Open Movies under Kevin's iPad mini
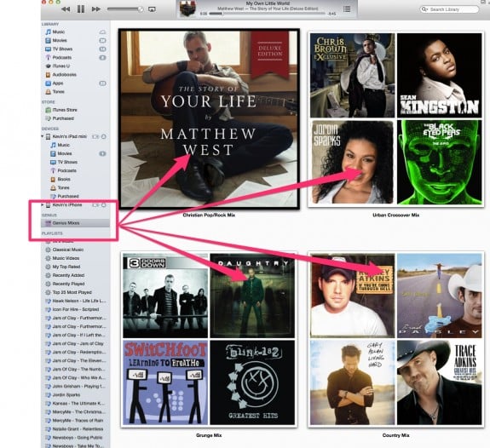The image size is (490, 448). click(65, 153)
